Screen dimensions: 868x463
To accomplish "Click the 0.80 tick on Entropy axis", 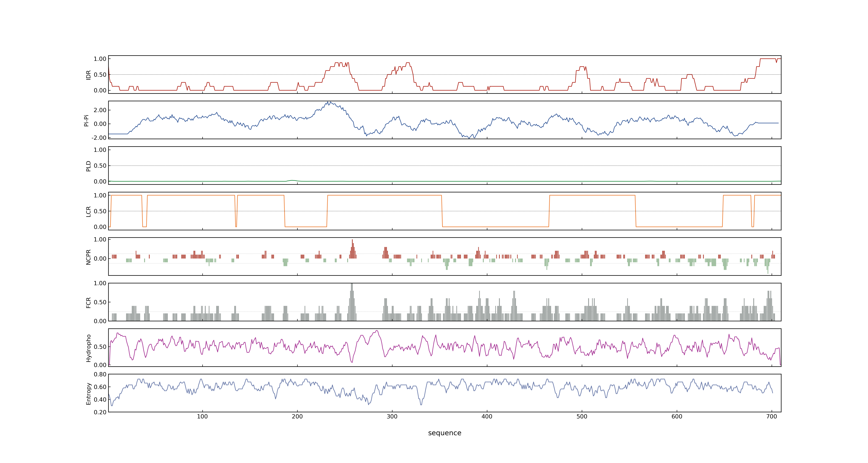I will [x=100, y=374].
